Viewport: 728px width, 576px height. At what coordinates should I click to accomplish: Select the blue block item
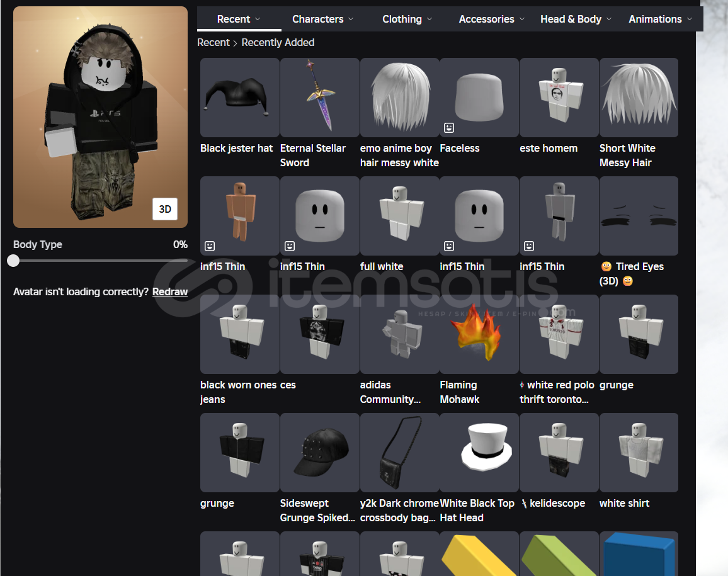pyautogui.click(x=639, y=554)
